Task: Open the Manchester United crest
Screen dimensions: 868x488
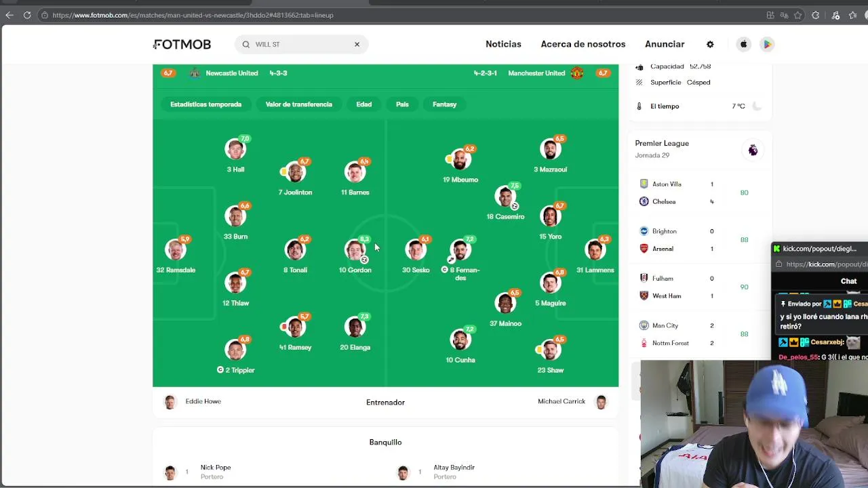Action: coord(577,73)
